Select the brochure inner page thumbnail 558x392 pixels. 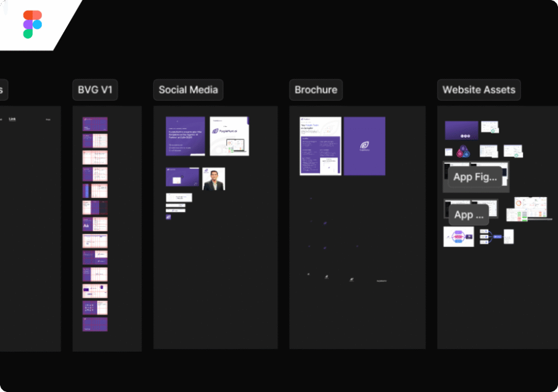tap(320, 146)
